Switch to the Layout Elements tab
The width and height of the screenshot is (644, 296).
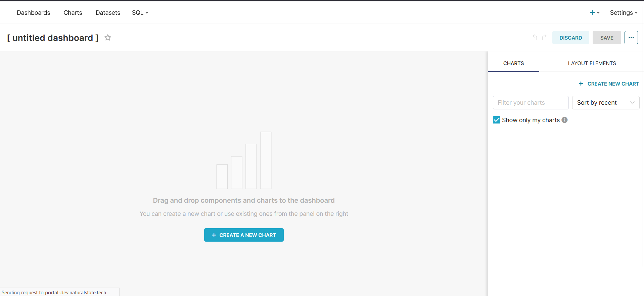click(x=592, y=63)
